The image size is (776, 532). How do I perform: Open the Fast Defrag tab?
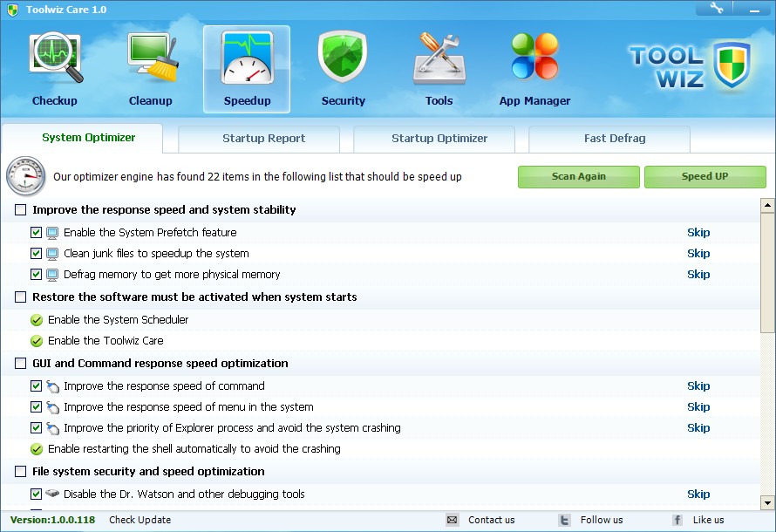coord(609,139)
